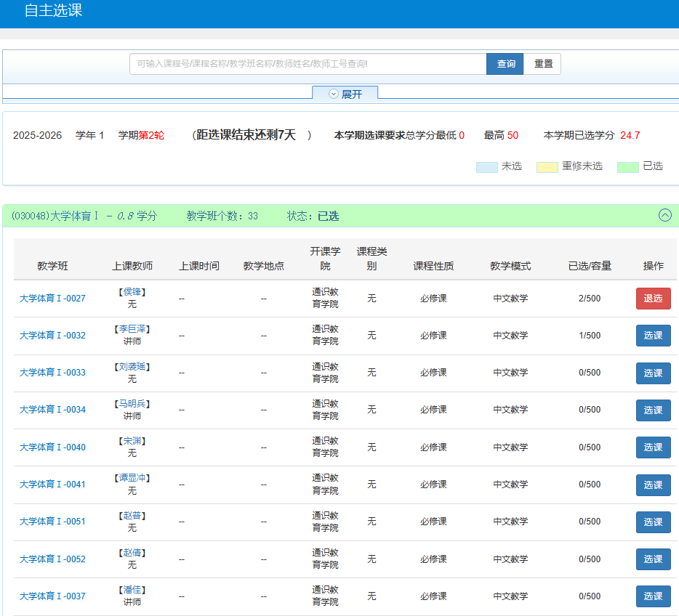Click the 查询 search button

(505, 64)
